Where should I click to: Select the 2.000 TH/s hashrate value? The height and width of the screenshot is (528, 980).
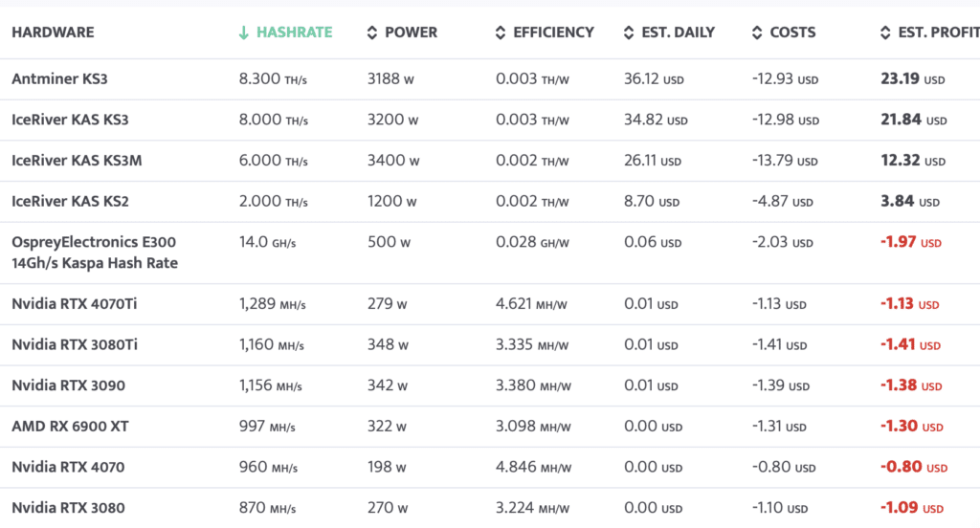274,201
